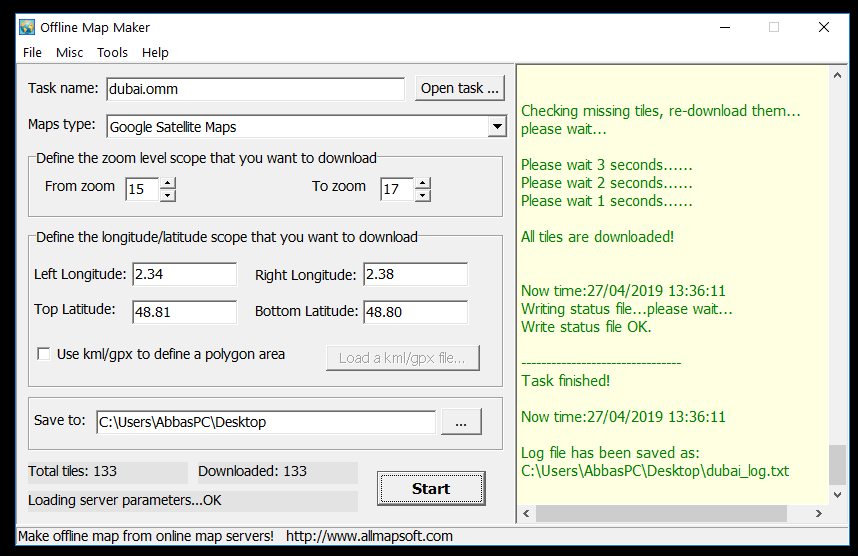Click the Total tiles: 133 status
The height and width of the screenshot is (556, 858).
pyautogui.click(x=108, y=471)
